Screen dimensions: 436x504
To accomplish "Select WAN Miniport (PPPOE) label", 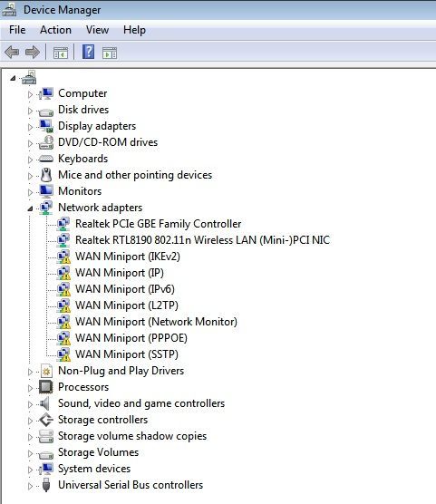I will (131, 338).
